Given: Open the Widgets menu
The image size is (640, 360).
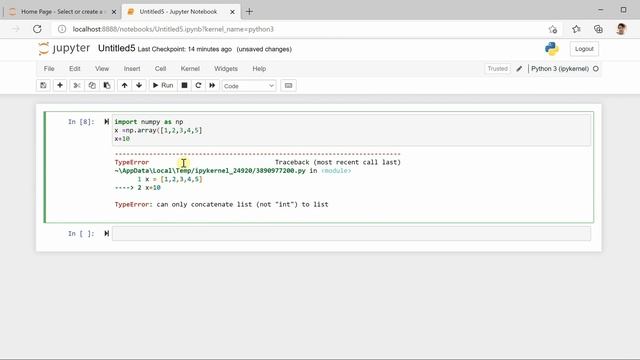Looking at the screenshot, I should tap(226, 69).
